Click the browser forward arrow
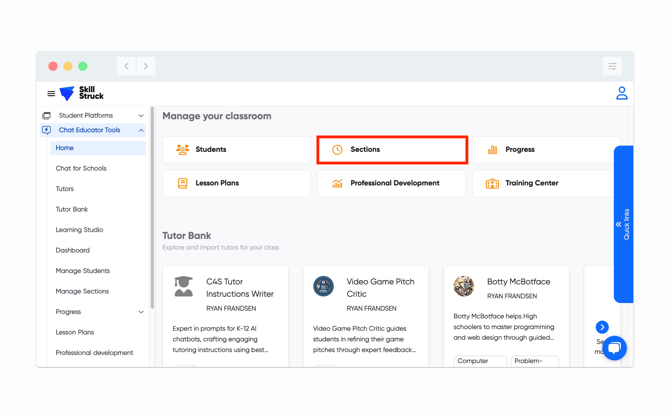 click(146, 66)
